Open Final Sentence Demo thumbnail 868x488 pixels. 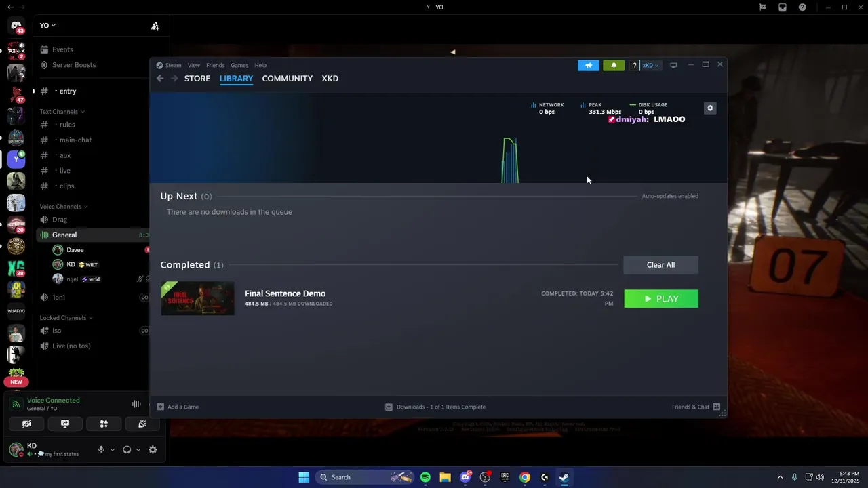click(197, 298)
